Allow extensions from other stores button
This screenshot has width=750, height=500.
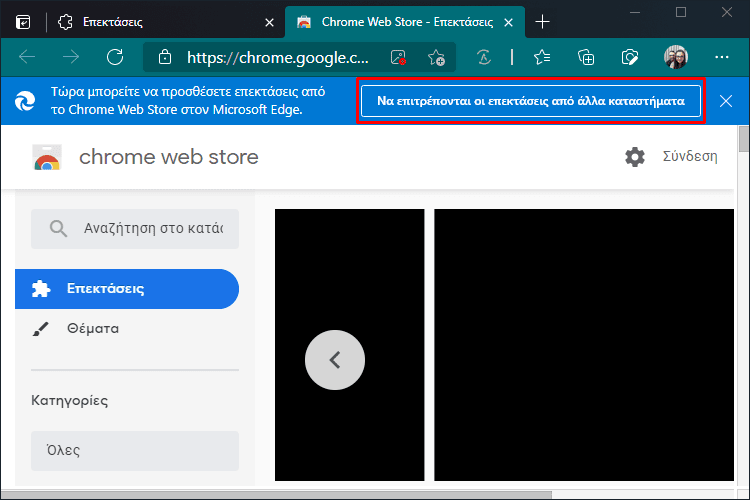point(531,101)
